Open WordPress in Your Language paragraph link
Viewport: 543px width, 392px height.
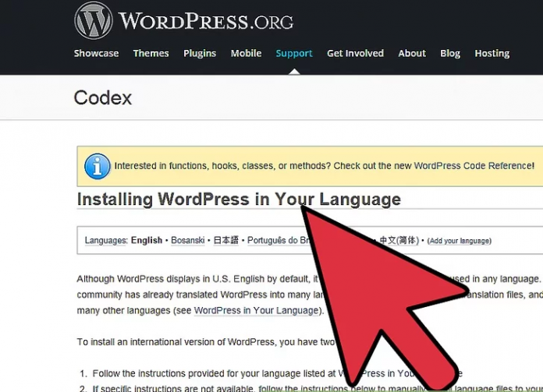coord(257,310)
